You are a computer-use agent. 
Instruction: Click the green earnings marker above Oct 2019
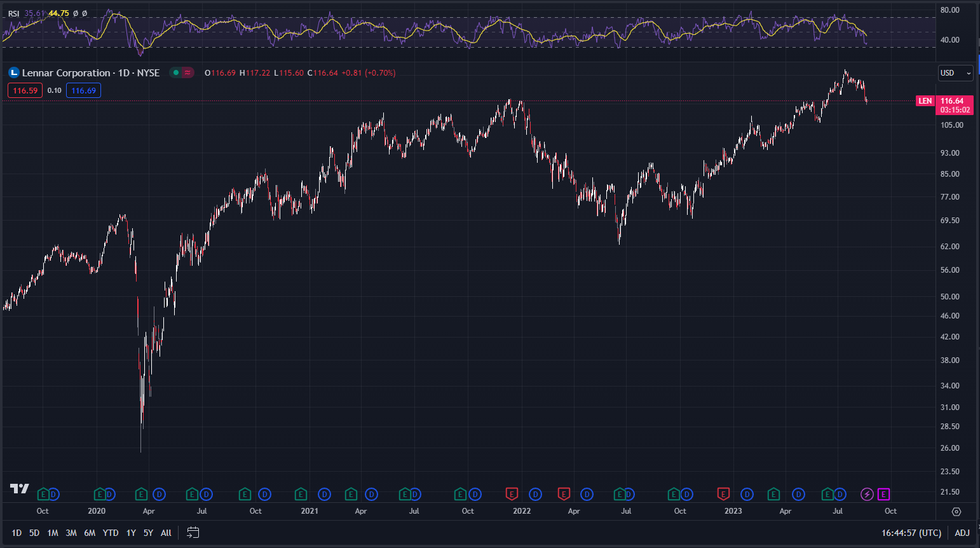(43, 494)
